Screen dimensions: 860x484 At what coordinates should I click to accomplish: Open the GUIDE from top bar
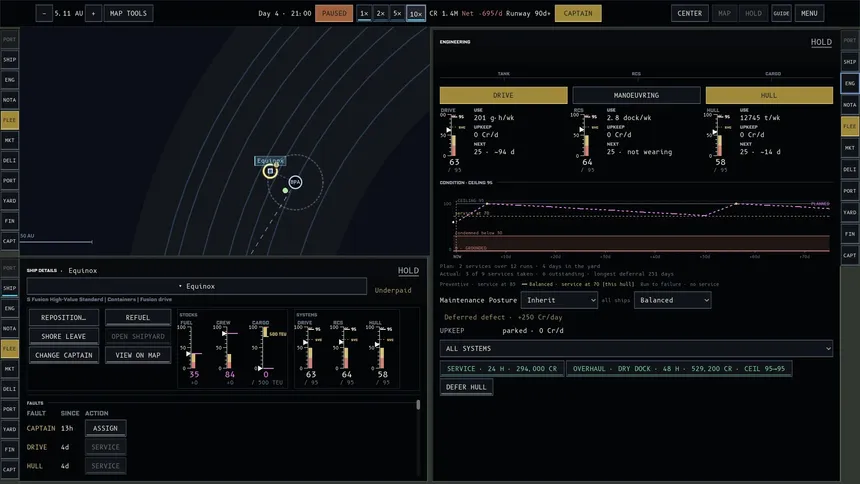781,13
